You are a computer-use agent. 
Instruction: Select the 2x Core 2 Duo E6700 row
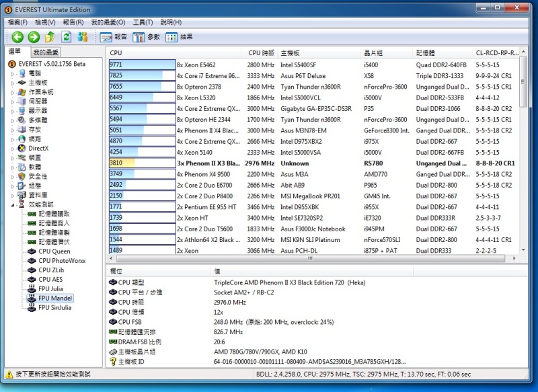(313, 185)
